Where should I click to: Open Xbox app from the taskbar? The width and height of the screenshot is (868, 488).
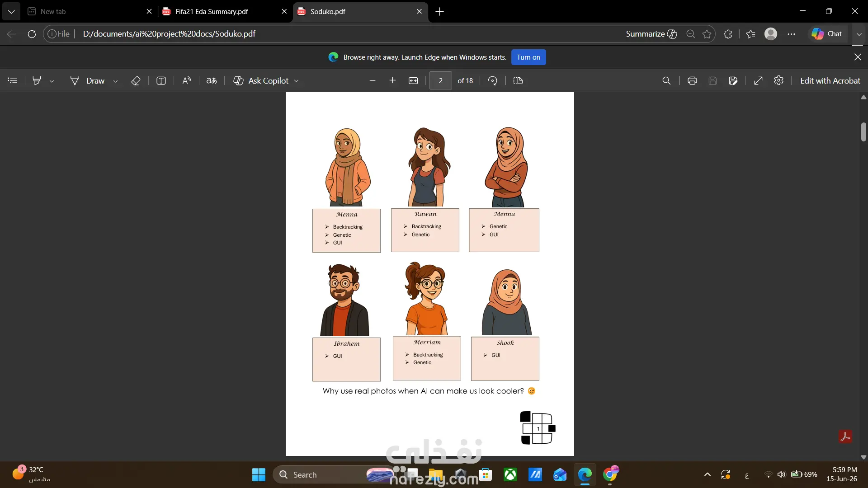tap(510, 475)
